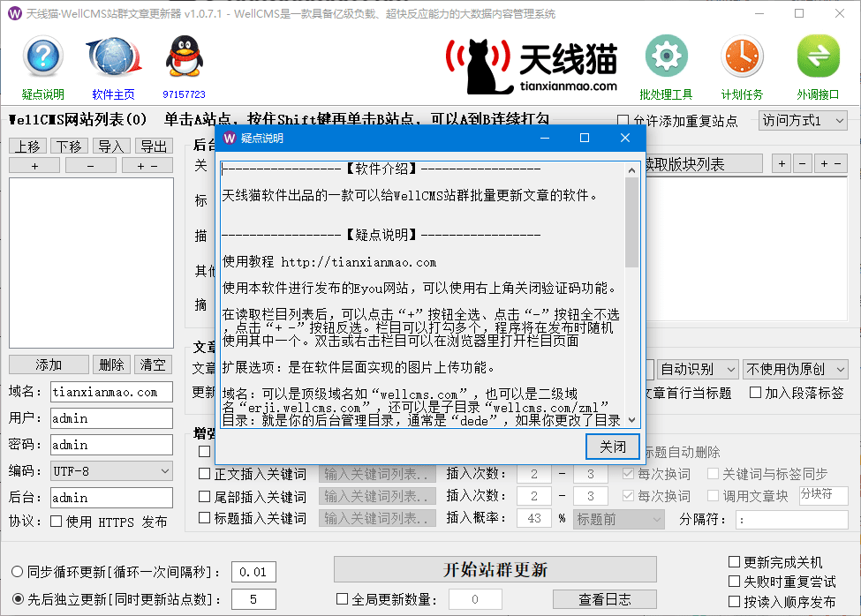The width and height of the screenshot is (861, 616).
Task: Click 循环间隔秒 field showing 0.01
Action: click(253, 572)
